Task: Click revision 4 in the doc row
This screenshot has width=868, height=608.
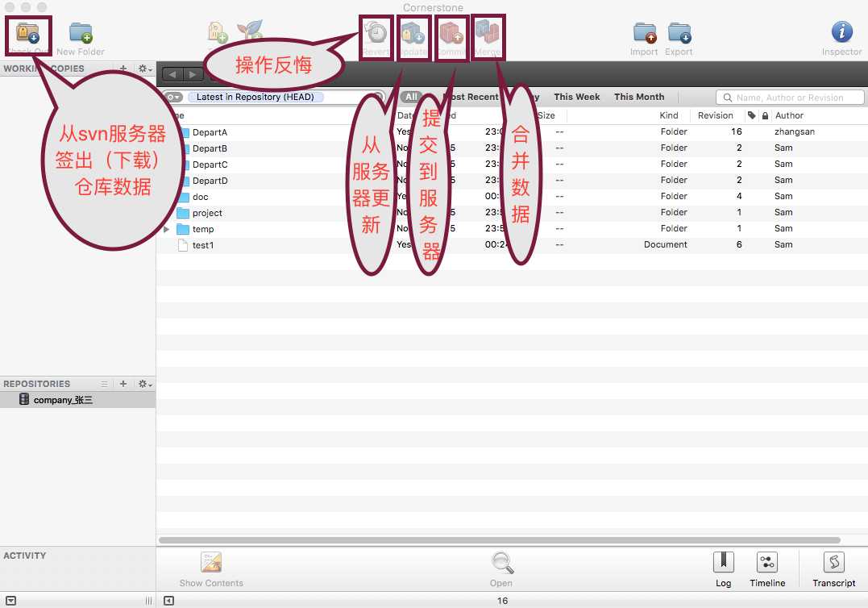Action: click(x=739, y=196)
